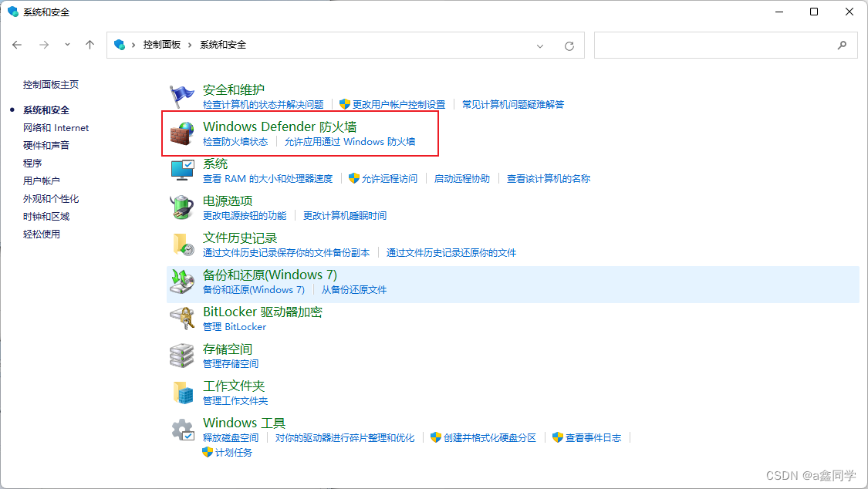Image resolution: width=868 pixels, height=489 pixels.
Task: Open BitLocker 驱动器加密 heading
Action: click(x=262, y=312)
